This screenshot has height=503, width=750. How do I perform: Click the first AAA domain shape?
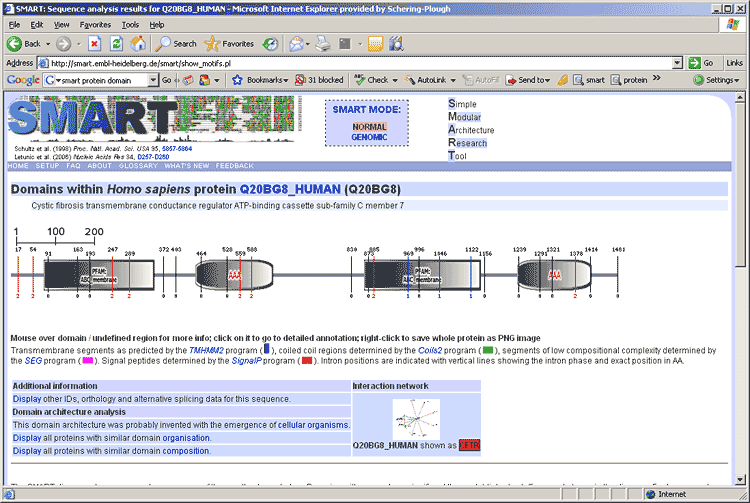tap(234, 275)
